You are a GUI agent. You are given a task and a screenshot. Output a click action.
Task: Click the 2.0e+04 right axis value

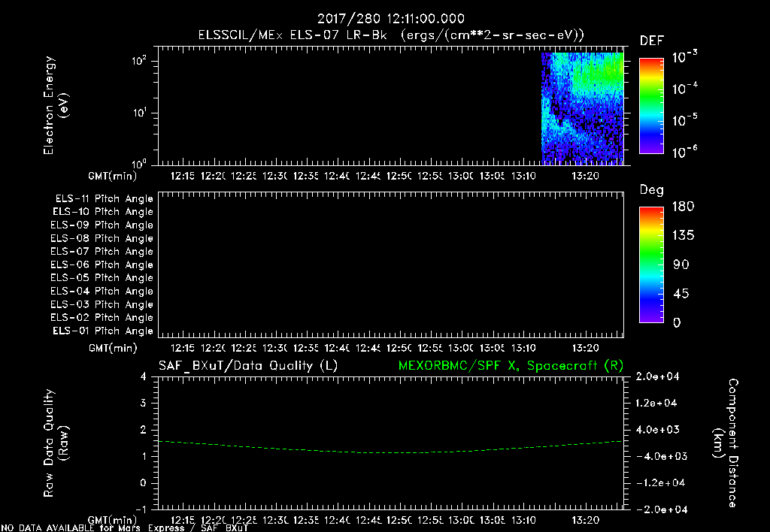pos(656,377)
